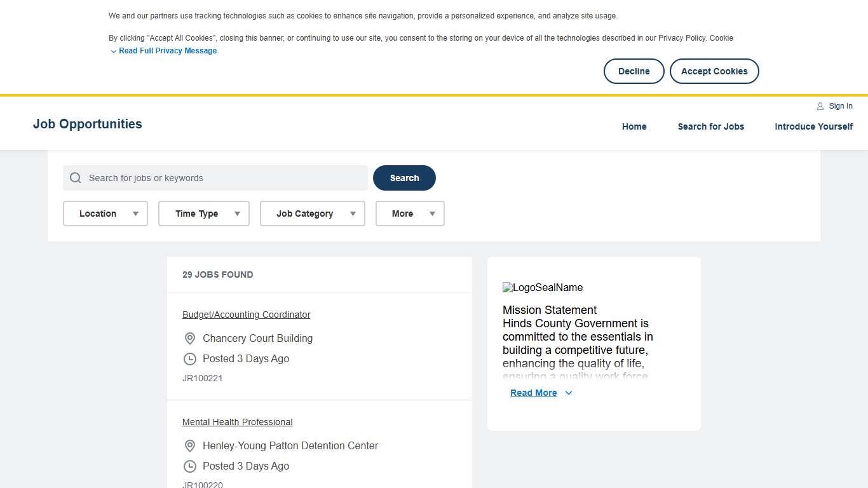Image resolution: width=868 pixels, height=488 pixels.
Task: Open the Time Type filter dropdown
Action: pos(203,213)
